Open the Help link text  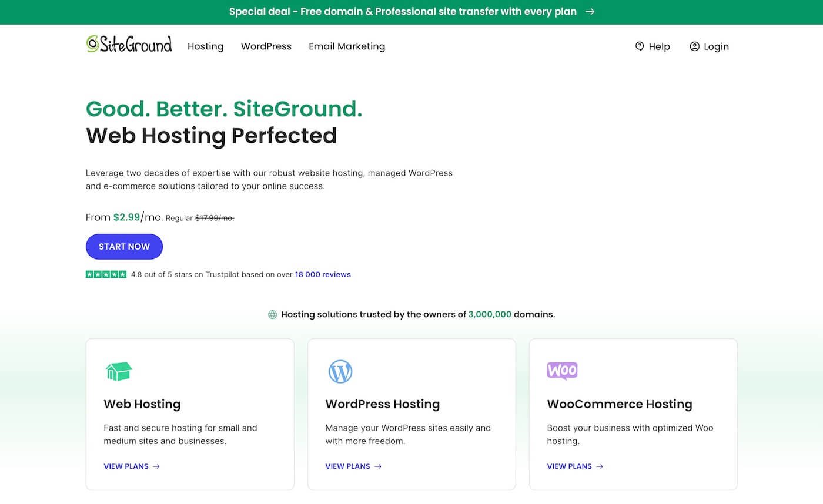click(660, 46)
